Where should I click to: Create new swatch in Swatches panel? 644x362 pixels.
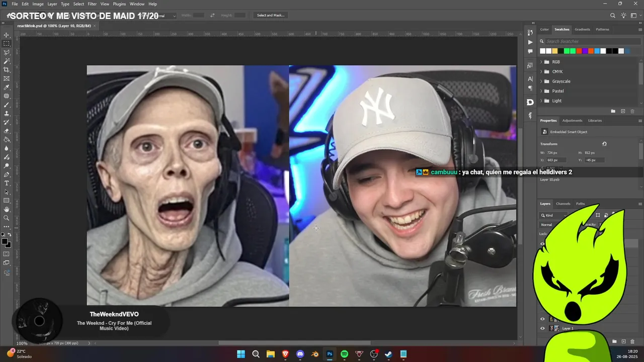point(623,111)
